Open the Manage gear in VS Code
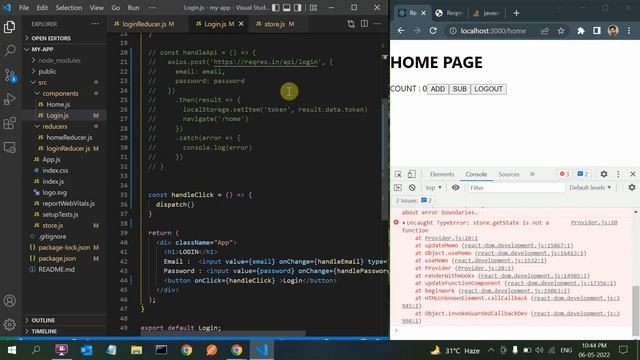 [x=9, y=325]
